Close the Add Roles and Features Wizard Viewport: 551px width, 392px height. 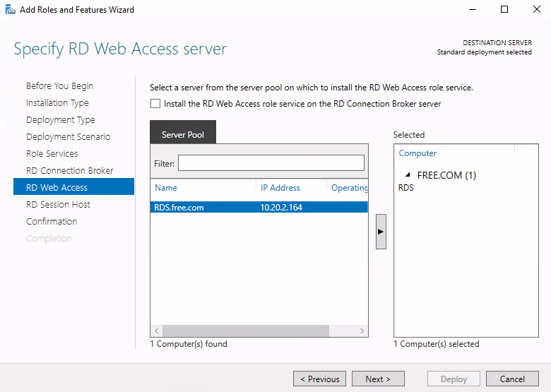537,9
